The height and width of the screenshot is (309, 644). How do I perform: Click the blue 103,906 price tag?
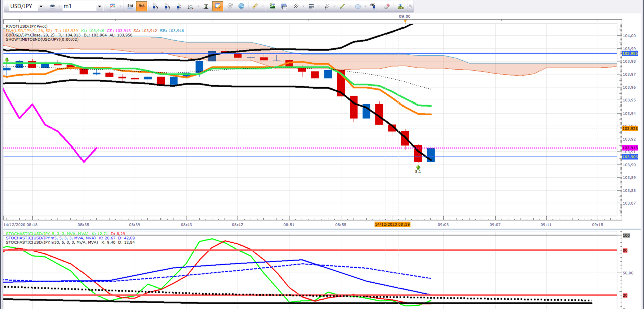tap(630, 157)
